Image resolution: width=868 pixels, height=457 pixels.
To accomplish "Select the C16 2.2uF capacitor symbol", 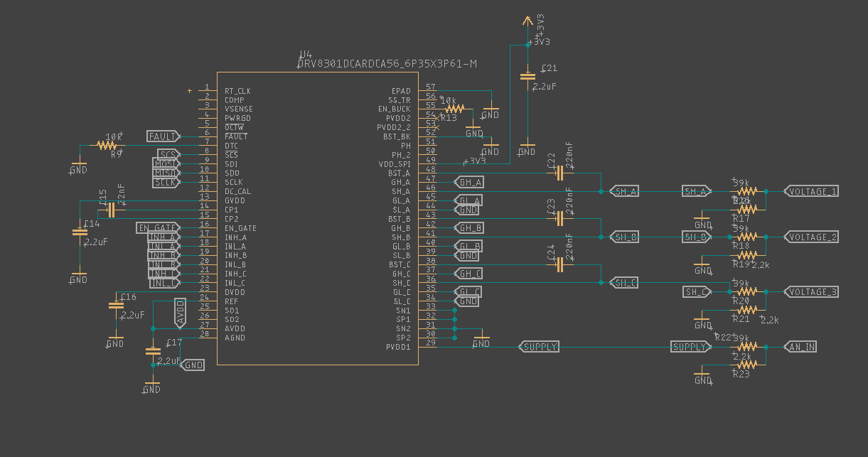I will tap(115, 306).
